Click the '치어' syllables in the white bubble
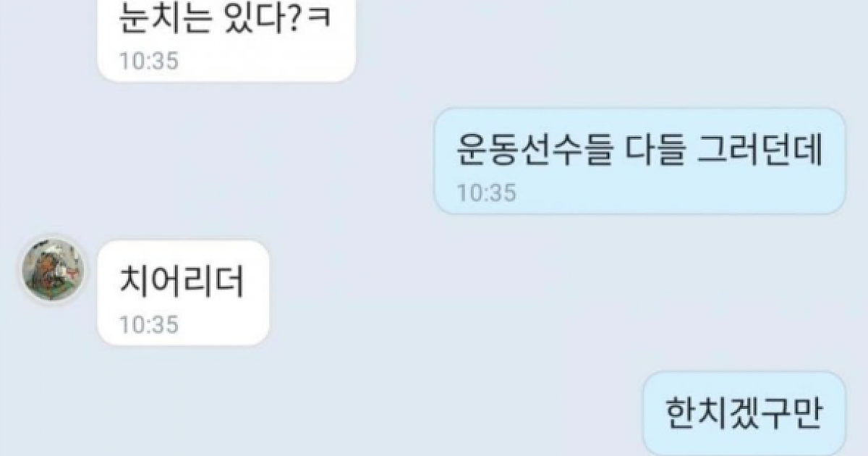This screenshot has width=868, height=456. click(x=150, y=283)
